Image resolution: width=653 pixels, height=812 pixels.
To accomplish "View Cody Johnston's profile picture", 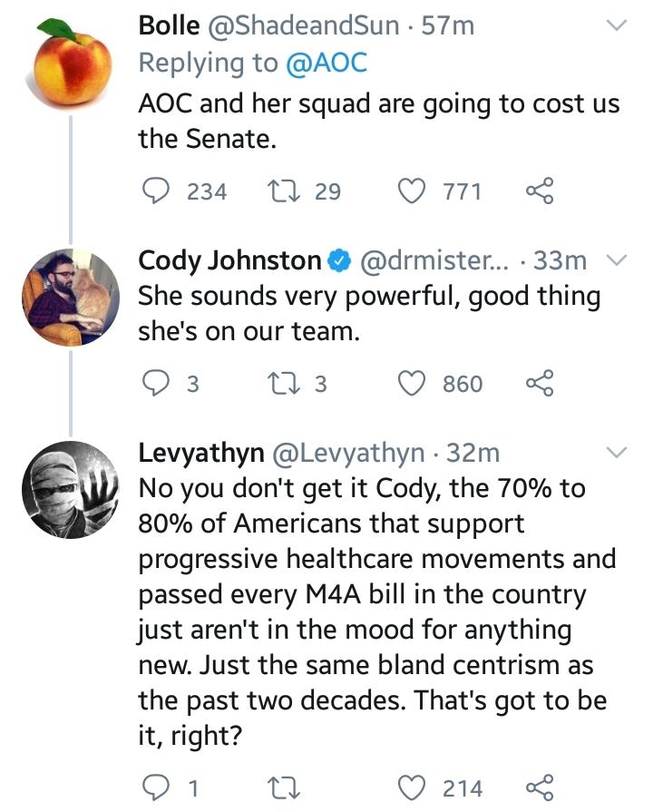I will coord(71,297).
